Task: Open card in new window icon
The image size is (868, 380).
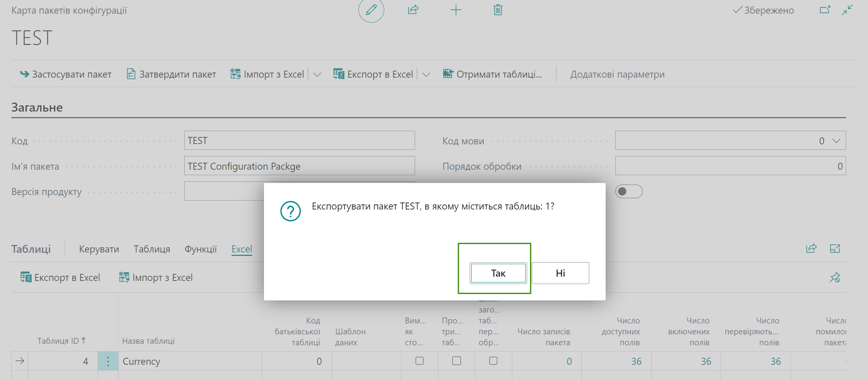Action: click(825, 10)
